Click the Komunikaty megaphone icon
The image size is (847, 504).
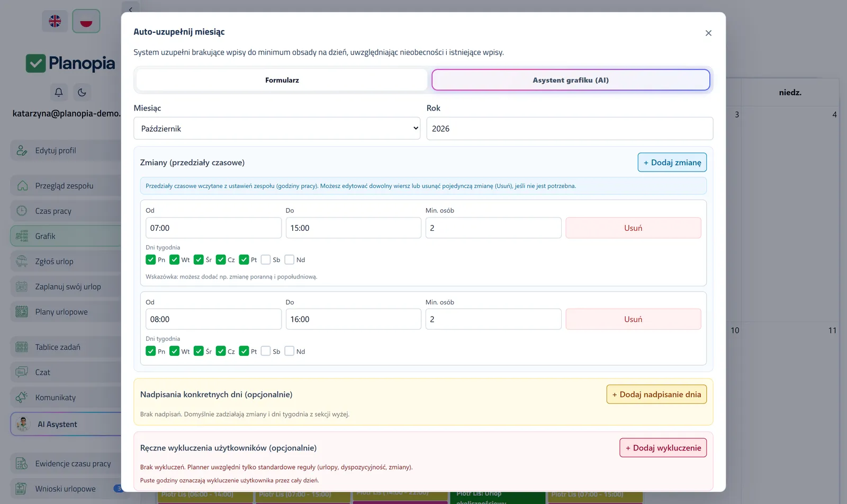pyautogui.click(x=22, y=398)
